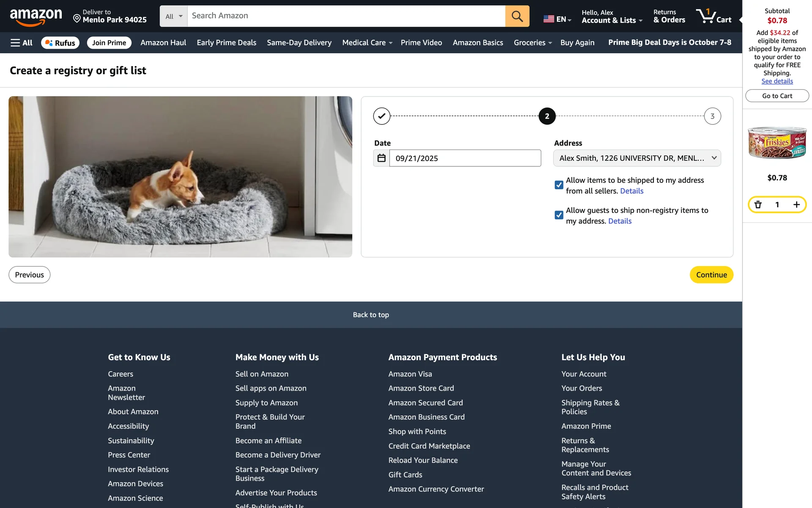Viewport: 812px width, 508px height.
Task: Click the calendar icon next to date
Action: (381, 158)
